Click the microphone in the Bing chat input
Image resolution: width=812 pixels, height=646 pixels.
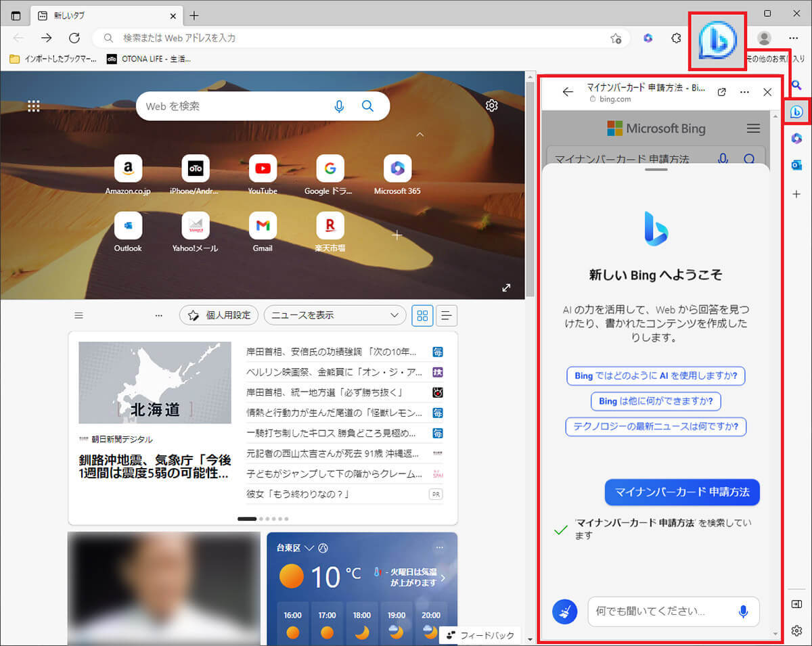click(x=743, y=612)
